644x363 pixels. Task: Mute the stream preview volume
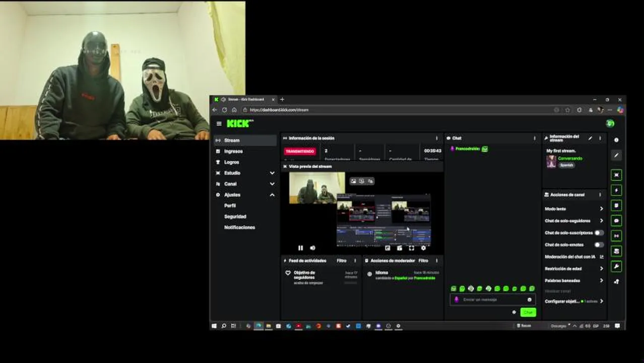[x=312, y=248]
